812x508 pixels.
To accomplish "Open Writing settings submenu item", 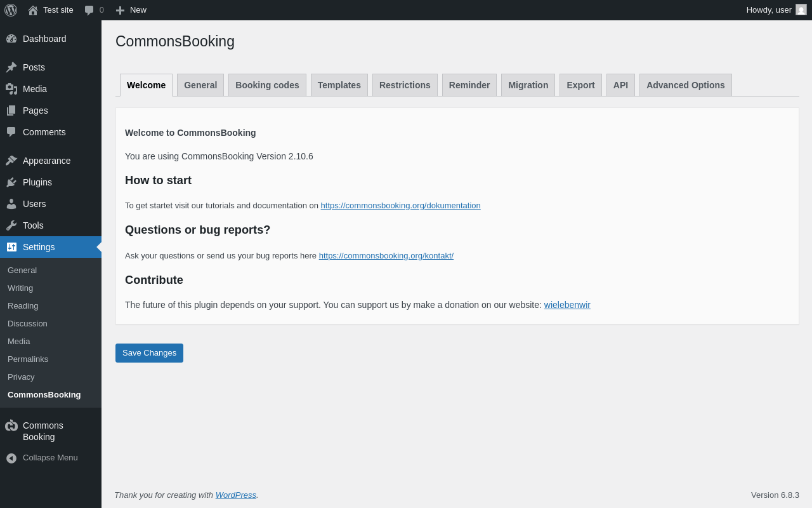I will (x=20, y=288).
